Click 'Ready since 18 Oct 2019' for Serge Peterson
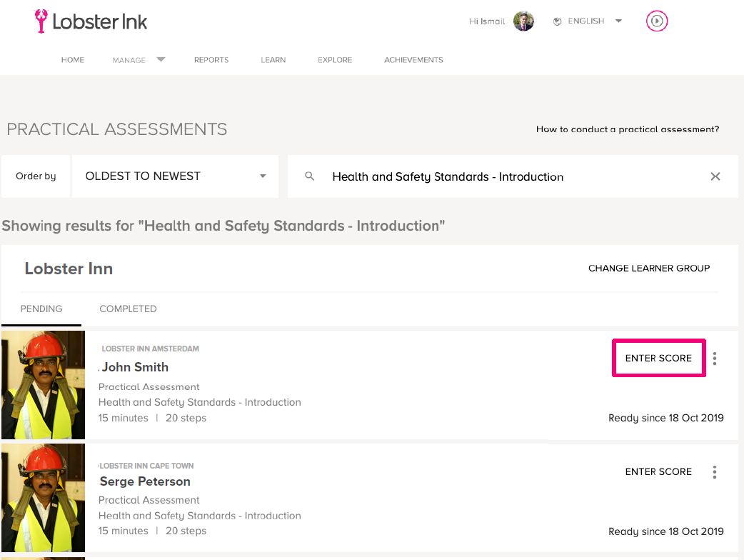Viewport: 744px width, 560px height. pos(665,531)
